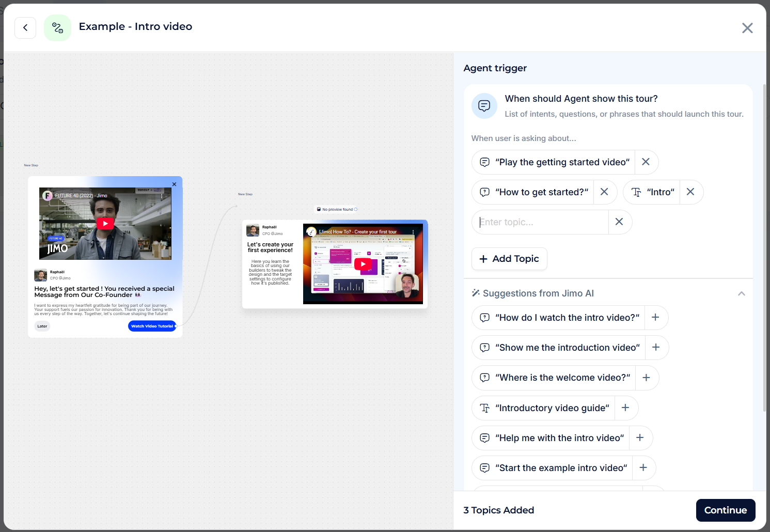The height and width of the screenshot is (532, 770).
Task: Add suggestion "Help me with the intro video"
Action: click(x=640, y=438)
